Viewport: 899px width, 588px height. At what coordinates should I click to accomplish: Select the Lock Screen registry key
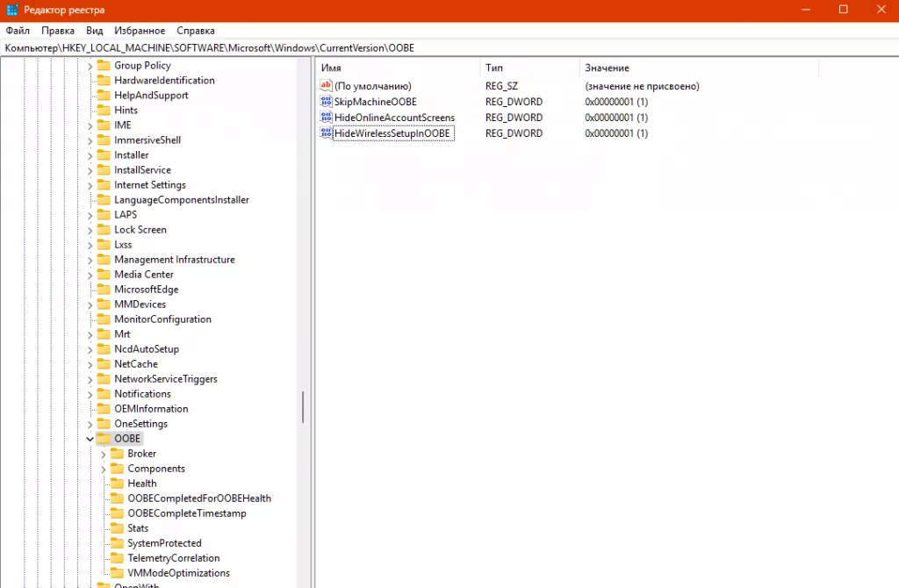pyautogui.click(x=138, y=229)
